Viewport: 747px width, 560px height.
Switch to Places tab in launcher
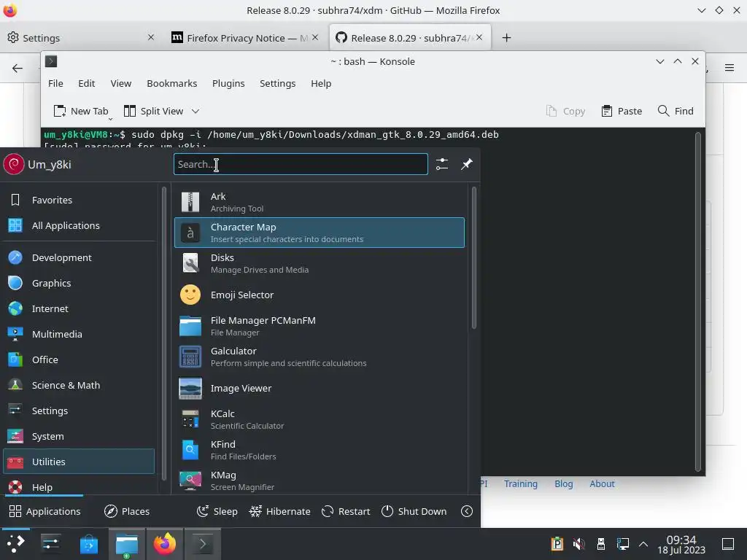click(127, 511)
